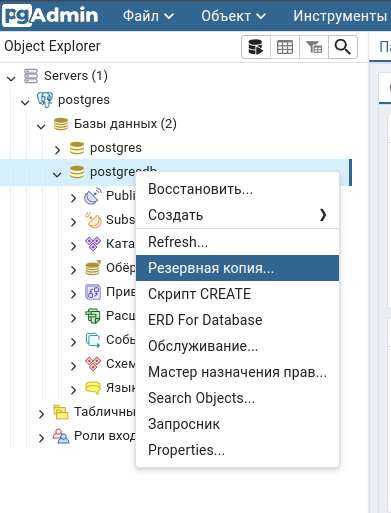The height and width of the screenshot is (513, 391).
Task: Expand the Роли входа node
Action: [x=41, y=438]
